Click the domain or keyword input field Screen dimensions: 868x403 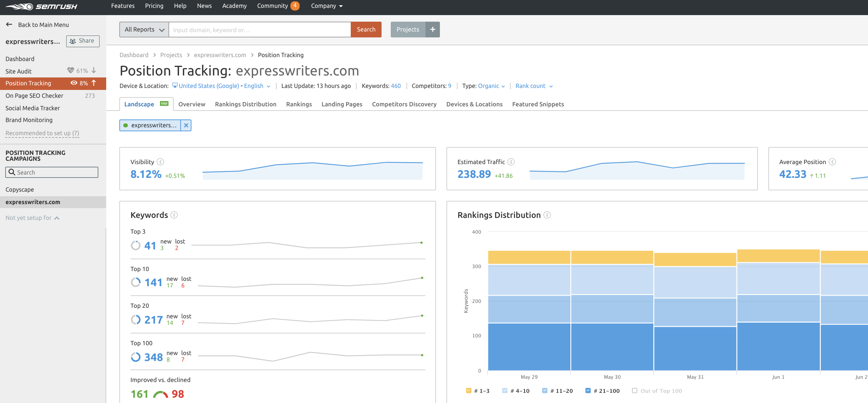pyautogui.click(x=260, y=30)
